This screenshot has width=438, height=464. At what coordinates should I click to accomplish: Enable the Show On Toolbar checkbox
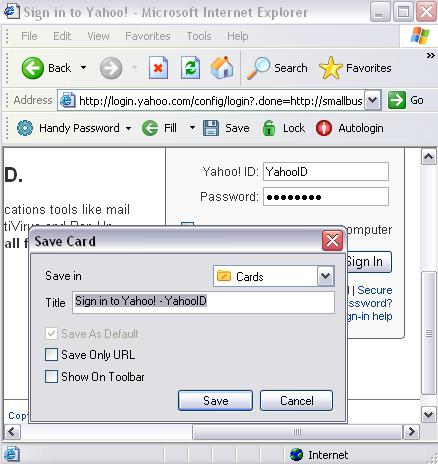51,377
